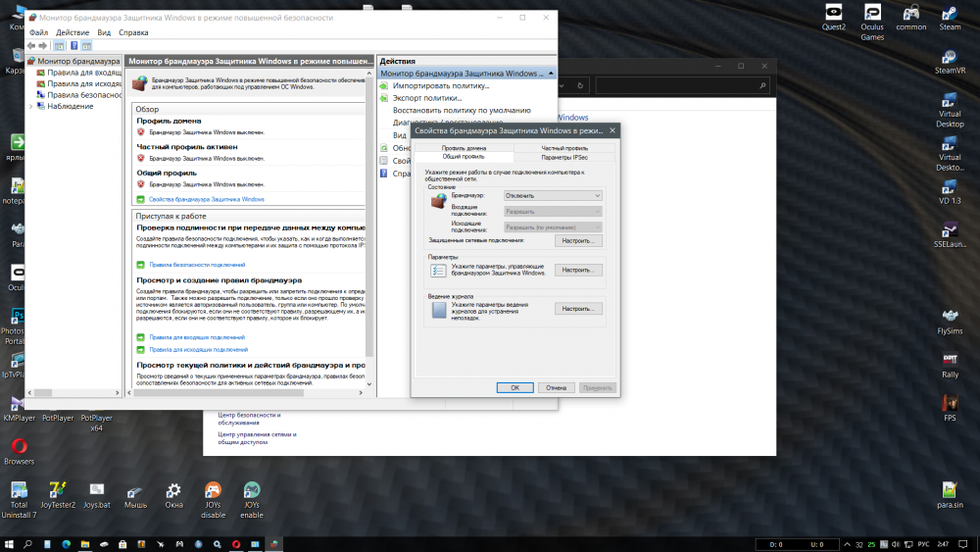Switch to the Параметры IPSec tab
This screenshot has width=980, height=552.
[564, 157]
